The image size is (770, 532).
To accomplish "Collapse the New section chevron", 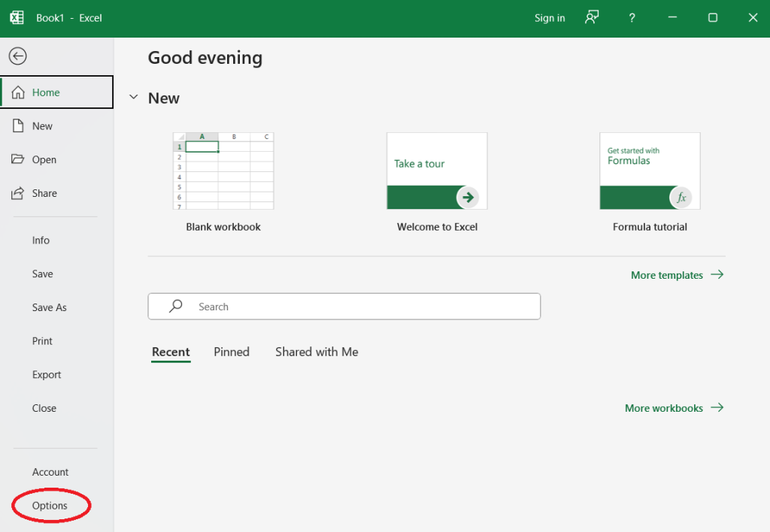I will point(134,98).
